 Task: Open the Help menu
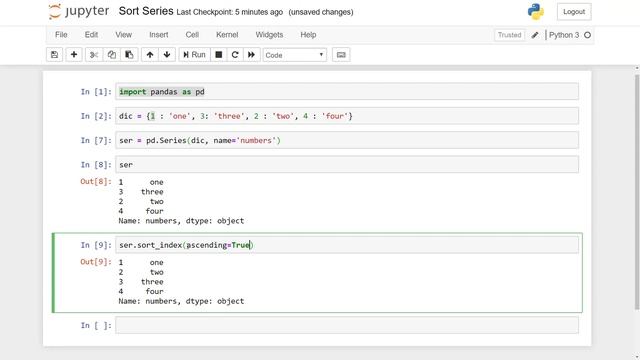coord(308,35)
